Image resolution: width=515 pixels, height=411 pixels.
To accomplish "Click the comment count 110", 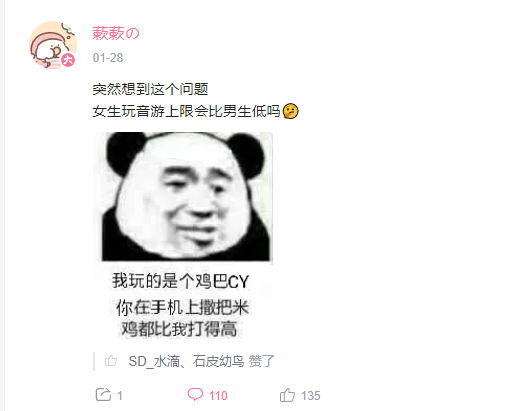I will tap(218, 396).
